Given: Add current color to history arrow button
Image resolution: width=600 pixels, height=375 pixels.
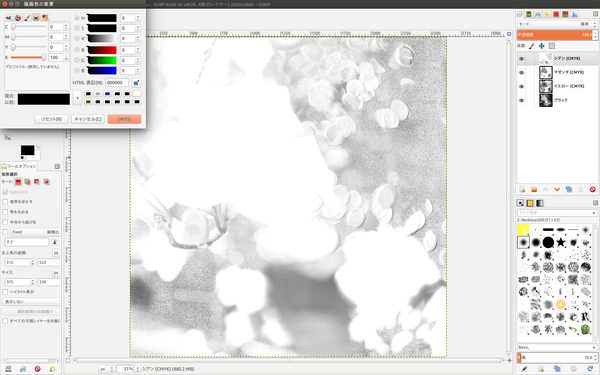Looking at the screenshot, I should click(x=77, y=98).
